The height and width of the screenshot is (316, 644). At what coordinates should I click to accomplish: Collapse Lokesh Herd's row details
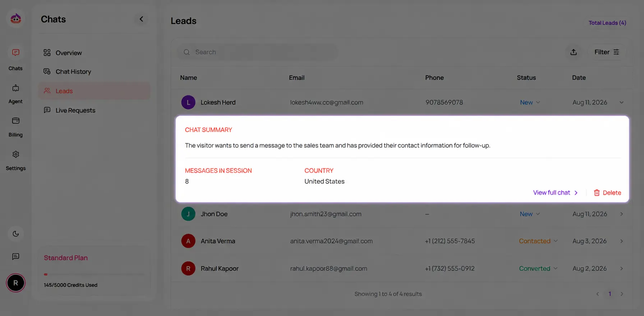click(621, 103)
